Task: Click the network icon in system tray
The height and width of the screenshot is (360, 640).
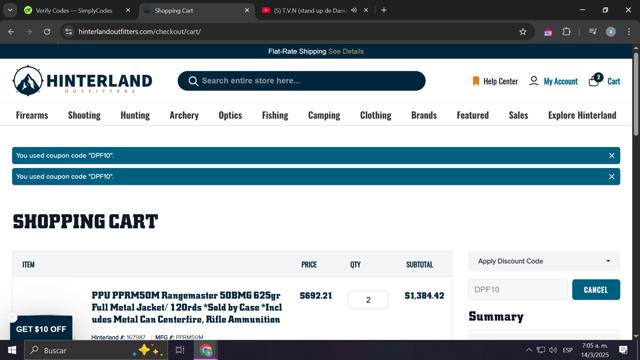Action: [541, 350]
